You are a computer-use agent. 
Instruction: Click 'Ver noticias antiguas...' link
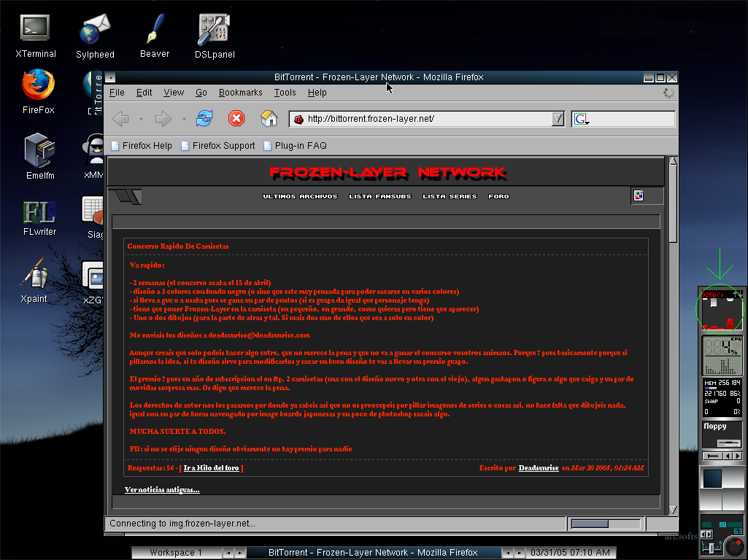[x=162, y=489]
